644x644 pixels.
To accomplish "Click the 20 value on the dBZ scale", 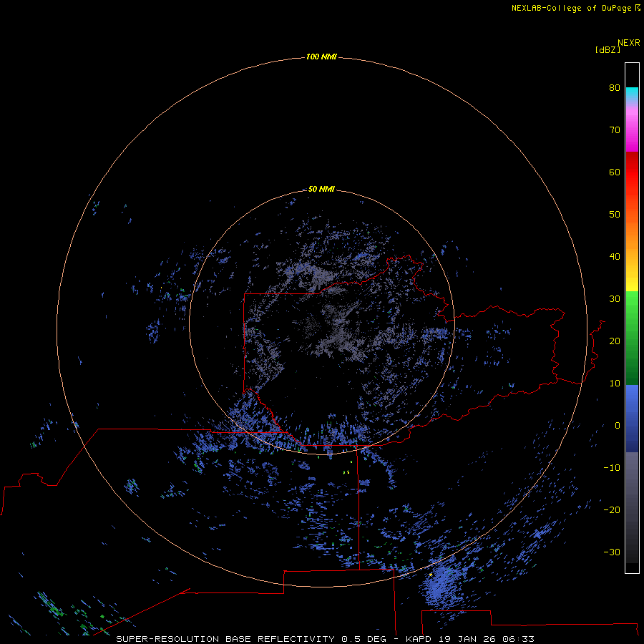I will (615, 341).
